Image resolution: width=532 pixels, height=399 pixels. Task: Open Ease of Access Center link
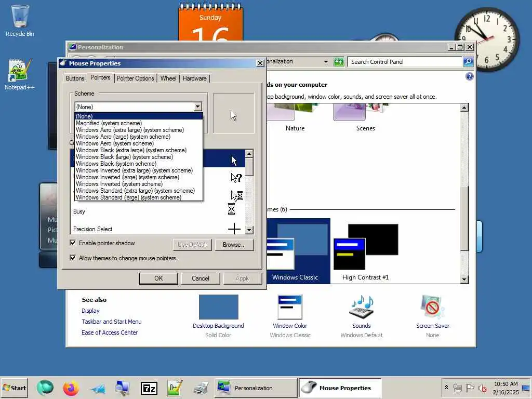[x=110, y=332]
